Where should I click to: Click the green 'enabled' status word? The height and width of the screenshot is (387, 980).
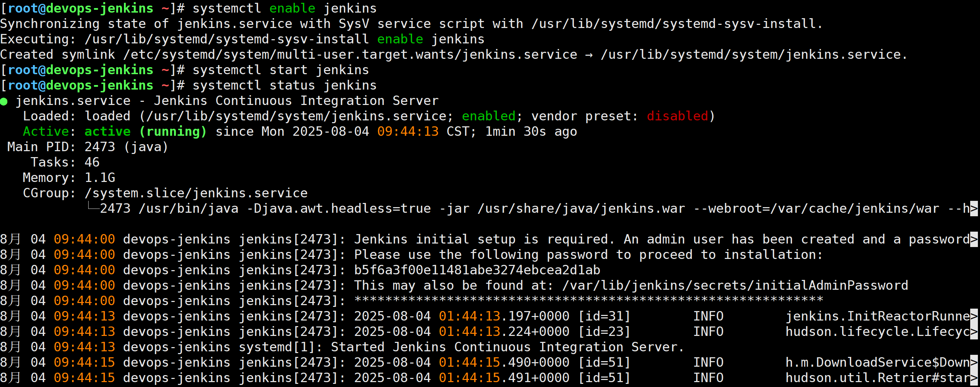pyautogui.click(x=488, y=116)
